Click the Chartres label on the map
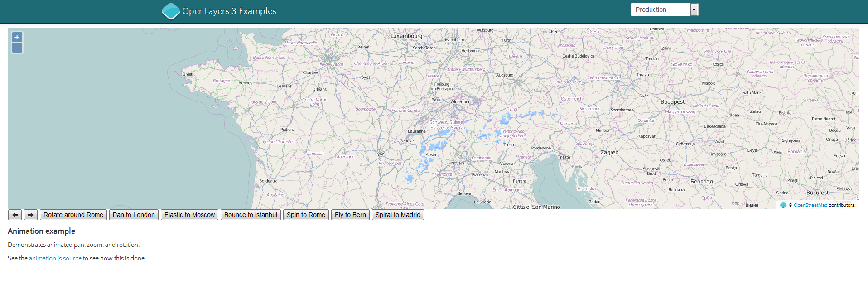This screenshot has height=284, width=868. click(311, 72)
